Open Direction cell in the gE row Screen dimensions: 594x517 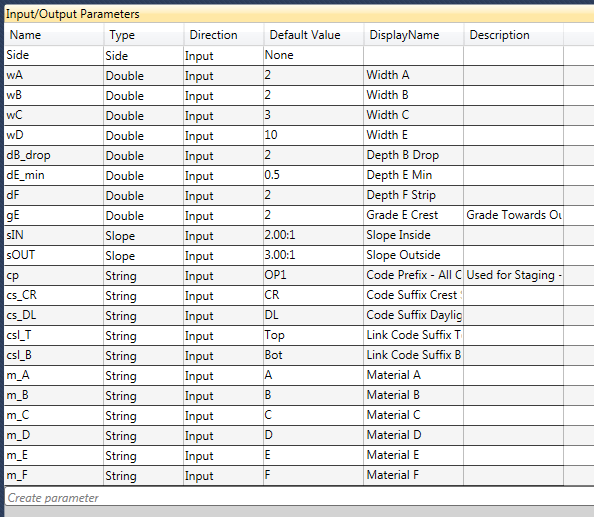[224, 216]
